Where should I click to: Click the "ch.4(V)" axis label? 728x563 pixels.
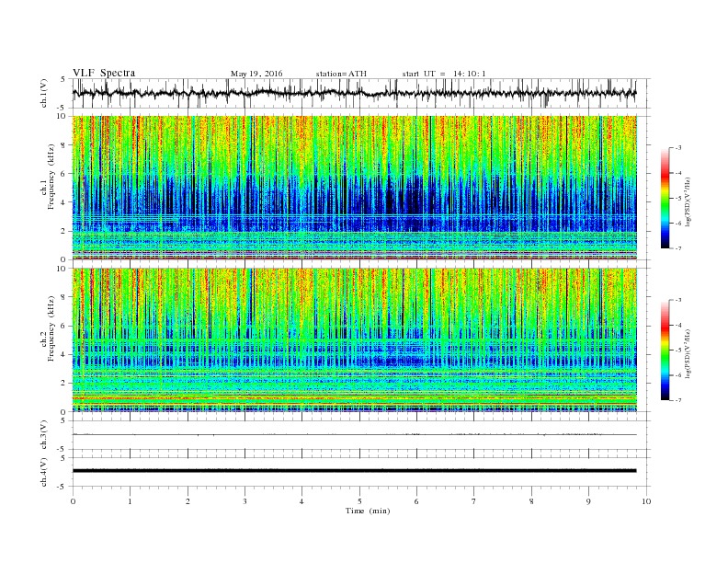[44, 474]
